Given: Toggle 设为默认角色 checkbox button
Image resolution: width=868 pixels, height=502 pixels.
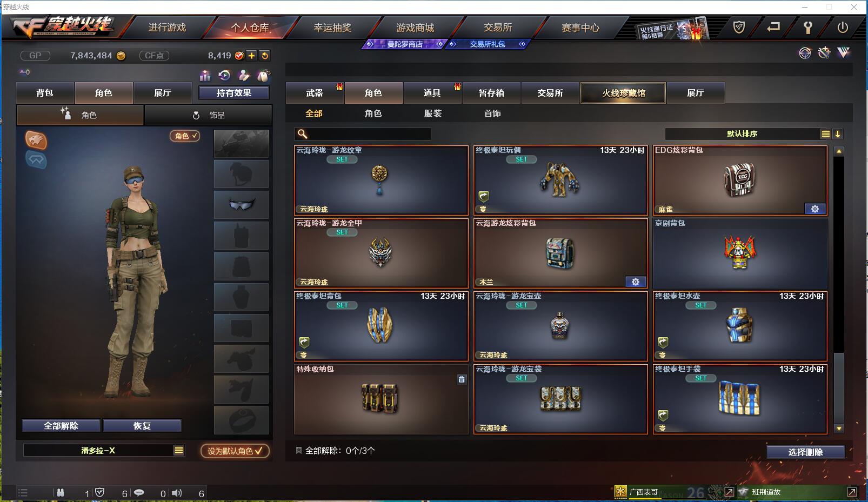Looking at the screenshot, I should (235, 451).
